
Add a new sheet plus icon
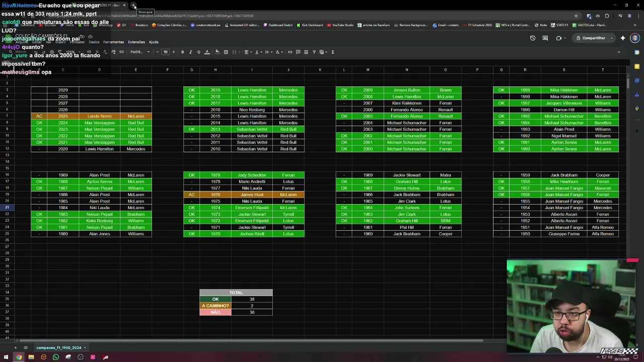coord(15,347)
